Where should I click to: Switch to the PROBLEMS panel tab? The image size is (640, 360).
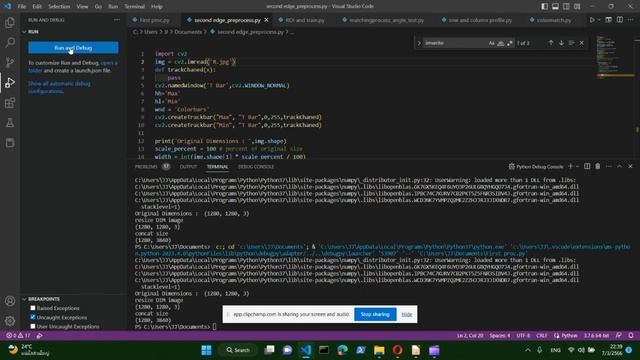[146, 167]
